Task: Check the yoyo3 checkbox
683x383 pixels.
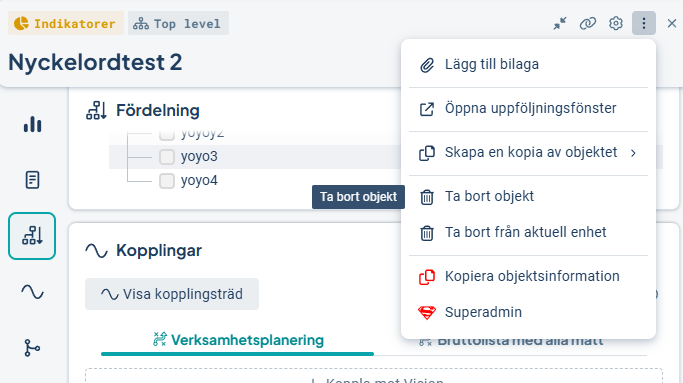Action: click(167, 157)
